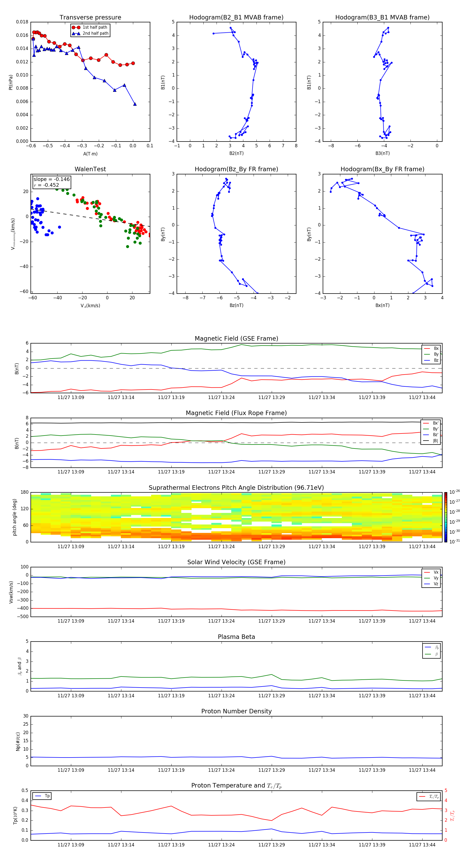Click the 'V_A(km/s)' x-axis label
473x868 pixels.
90,306
